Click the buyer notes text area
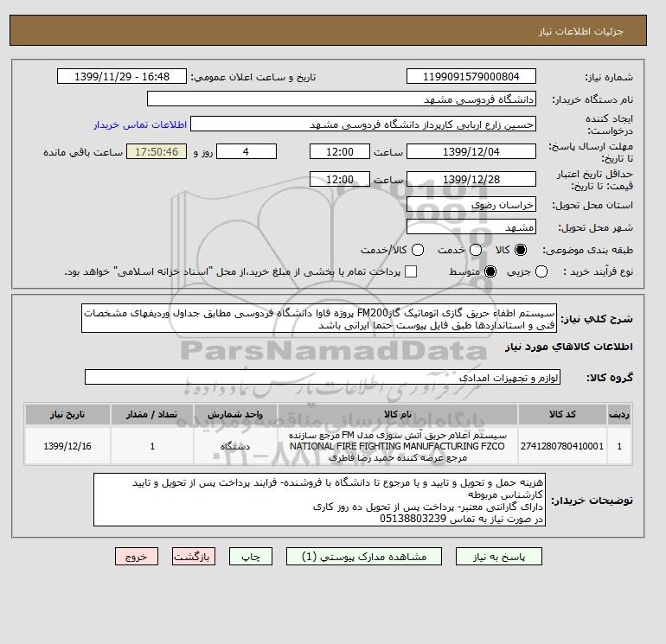 pos(319,501)
